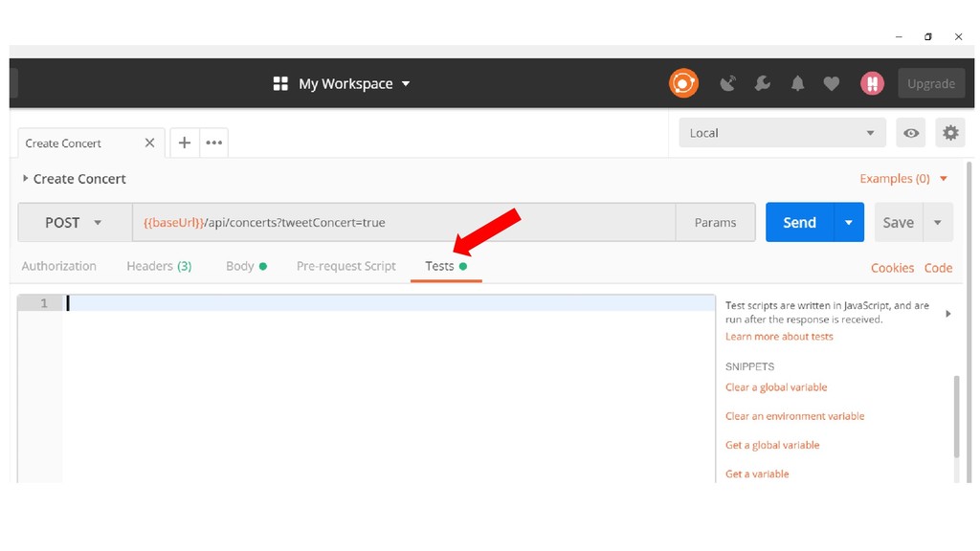Open the wrench settings icon
The width and height of the screenshot is (980, 551).
(x=763, y=83)
